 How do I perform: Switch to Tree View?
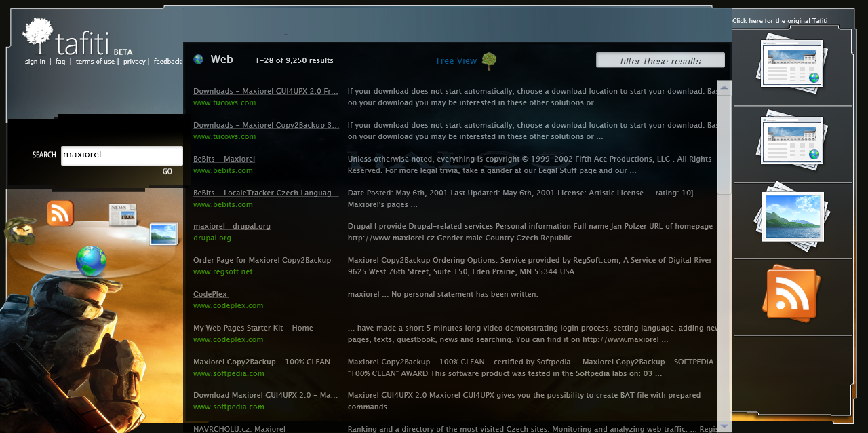tap(456, 61)
